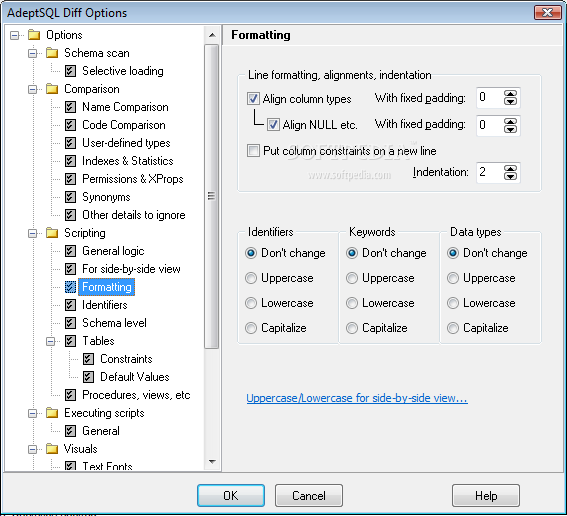The width and height of the screenshot is (567, 516).
Task: Click the Synonyms page icon
Action: point(70,197)
